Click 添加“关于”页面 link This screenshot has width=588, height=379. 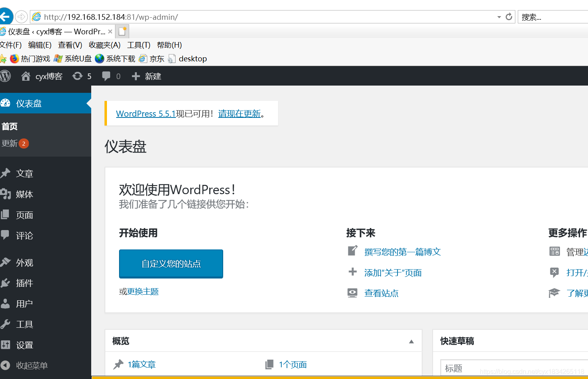click(x=393, y=273)
